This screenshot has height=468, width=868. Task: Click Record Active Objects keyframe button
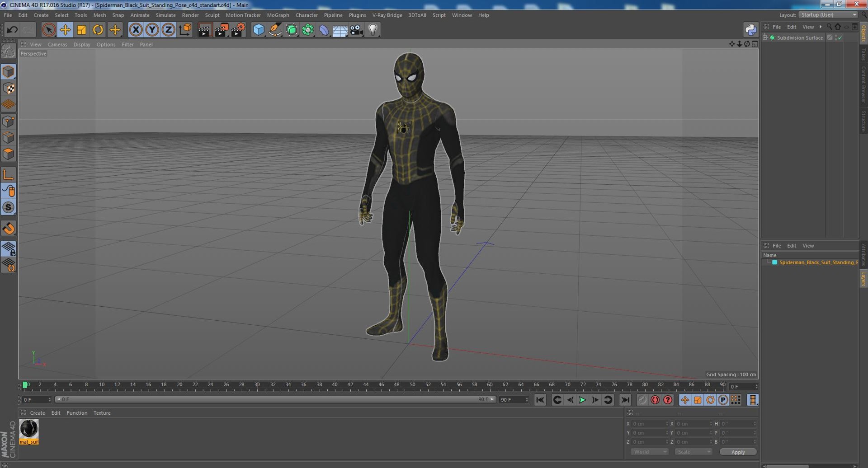click(x=642, y=400)
